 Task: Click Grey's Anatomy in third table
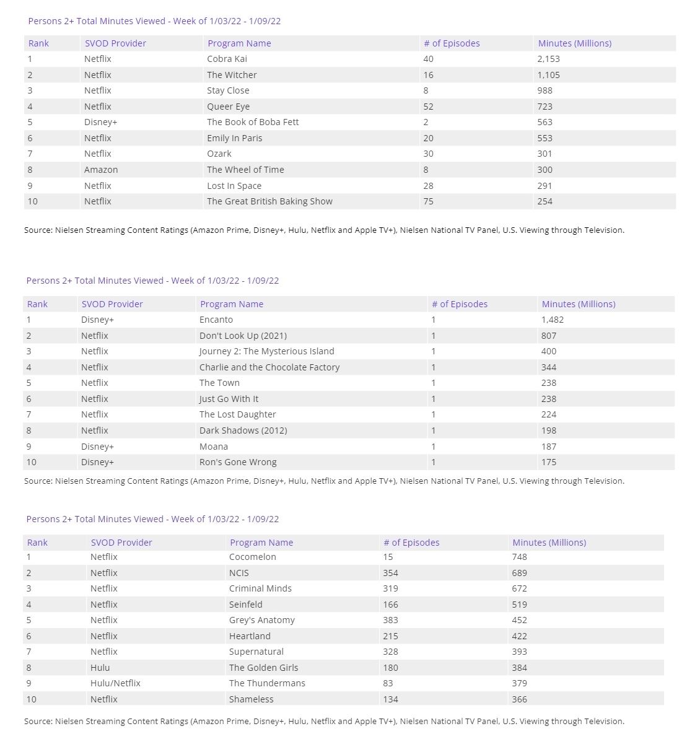tap(262, 620)
